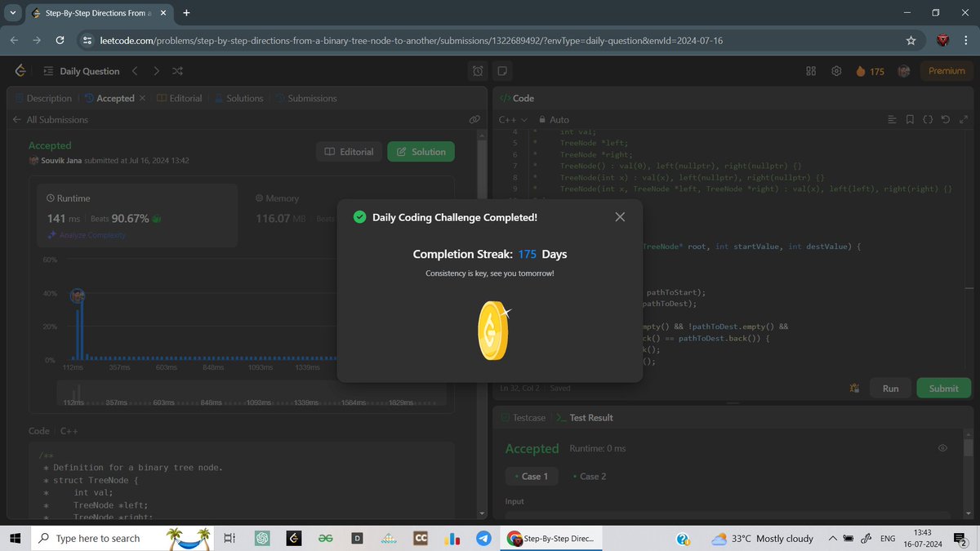Close the Daily Coding Challenge Completed popup
980x551 pixels.
[x=620, y=217]
